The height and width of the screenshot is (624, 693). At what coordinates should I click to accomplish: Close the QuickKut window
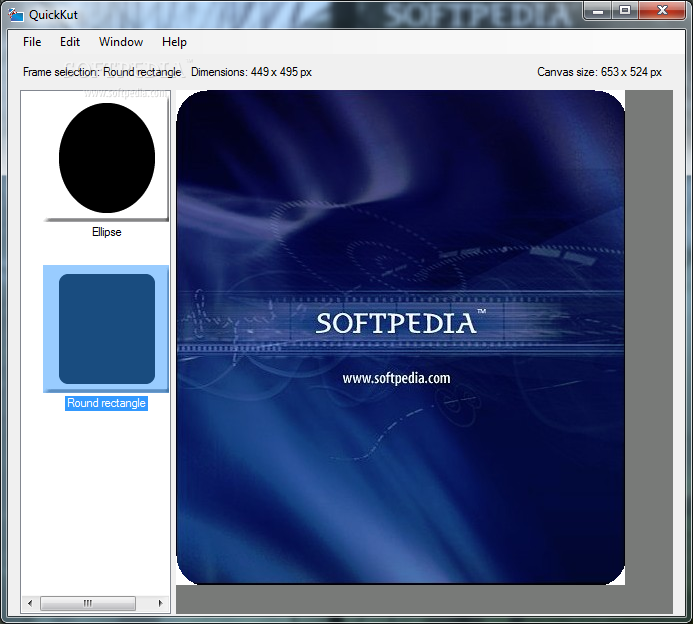click(662, 11)
